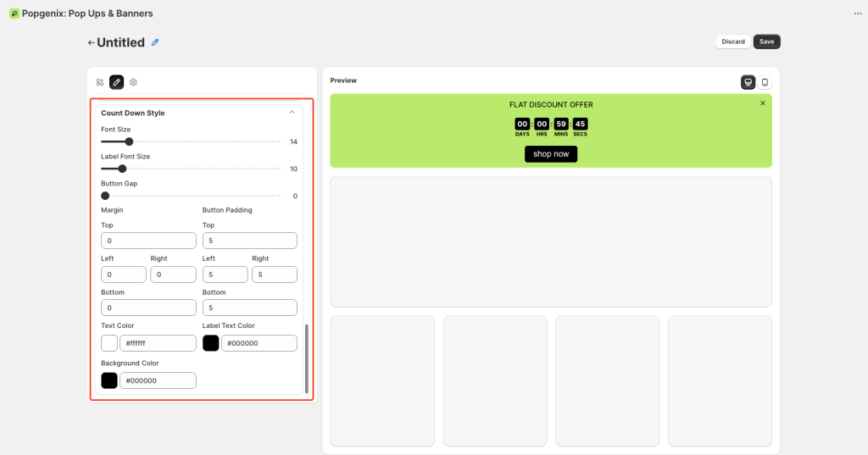Close the discount banner in preview
The image size is (868, 455).
click(763, 103)
